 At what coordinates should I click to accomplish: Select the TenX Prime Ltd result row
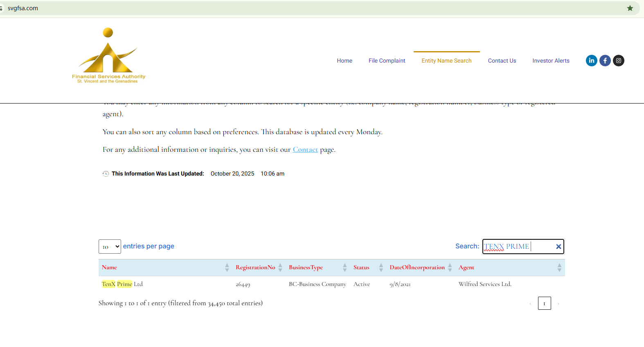122,284
